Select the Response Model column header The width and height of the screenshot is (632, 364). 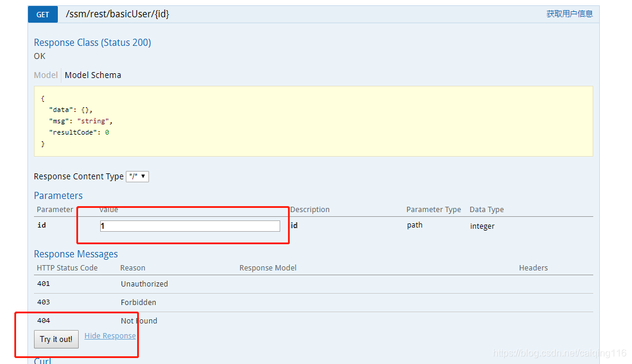[268, 267]
